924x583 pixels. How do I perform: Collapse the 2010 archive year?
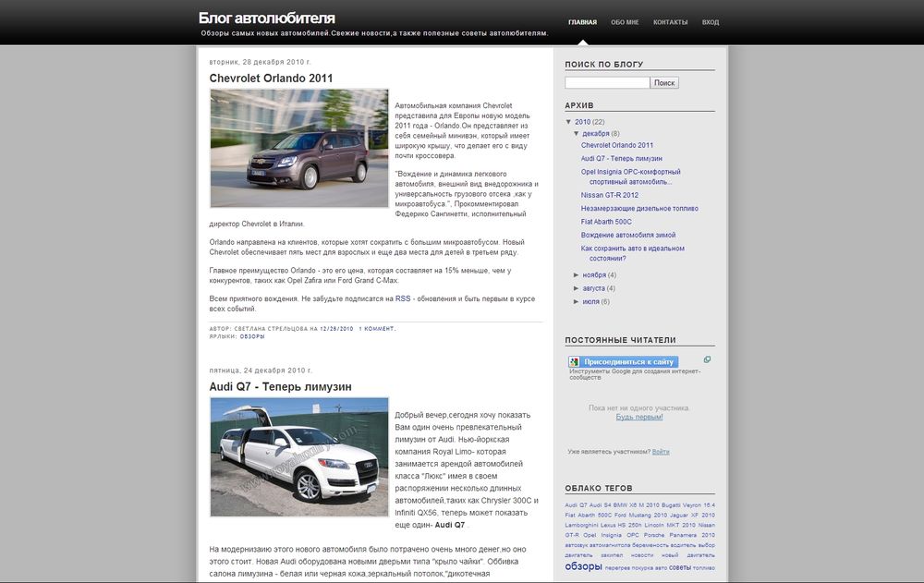click(568, 122)
